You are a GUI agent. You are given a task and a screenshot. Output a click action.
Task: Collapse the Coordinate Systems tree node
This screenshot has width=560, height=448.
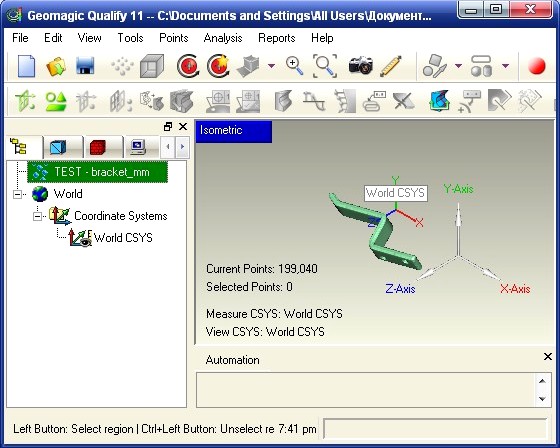coord(37,216)
